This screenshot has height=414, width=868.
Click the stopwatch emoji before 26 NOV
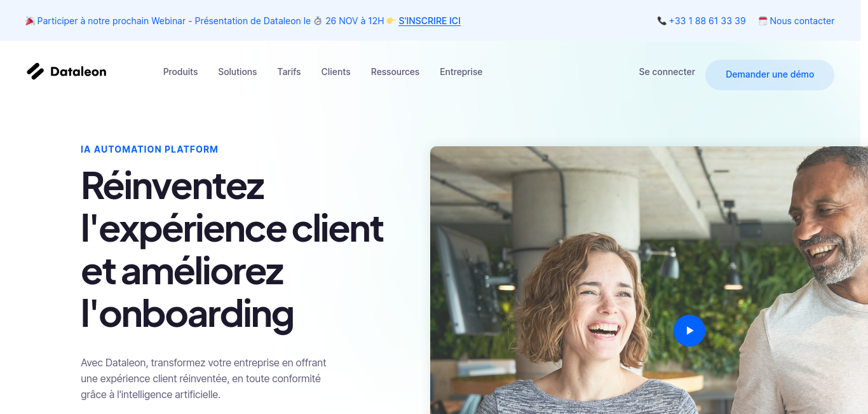coord(318,21)
